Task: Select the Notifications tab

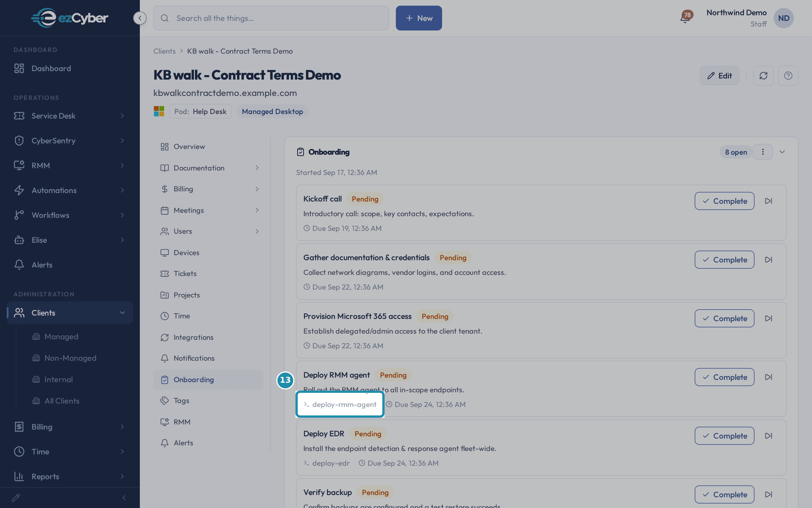Action: tap(208, 358)
